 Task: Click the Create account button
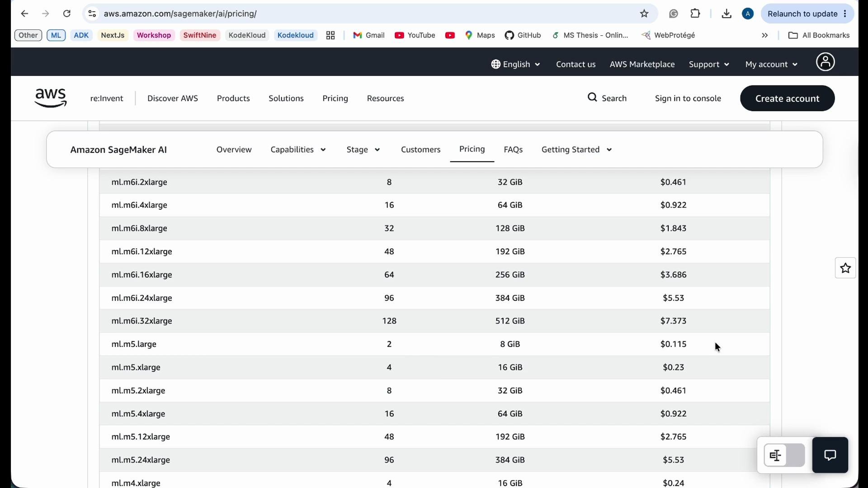(787, 99)
